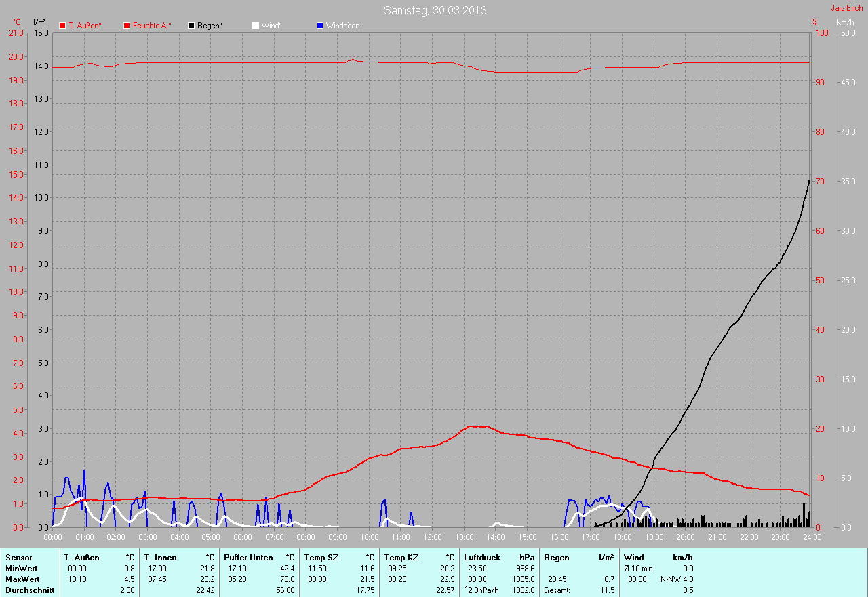Viewport: 868px width, 597px height.
Task: Click the 'Luftdruck' column header
Action: click(482, 558)
